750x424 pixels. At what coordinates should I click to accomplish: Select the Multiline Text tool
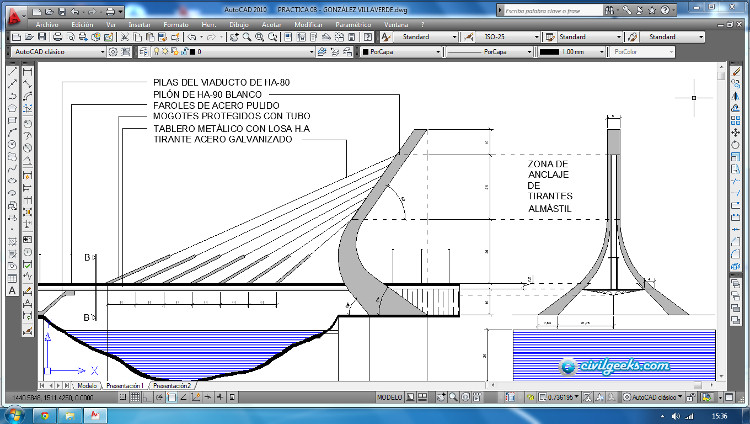(x=11, y=291)
